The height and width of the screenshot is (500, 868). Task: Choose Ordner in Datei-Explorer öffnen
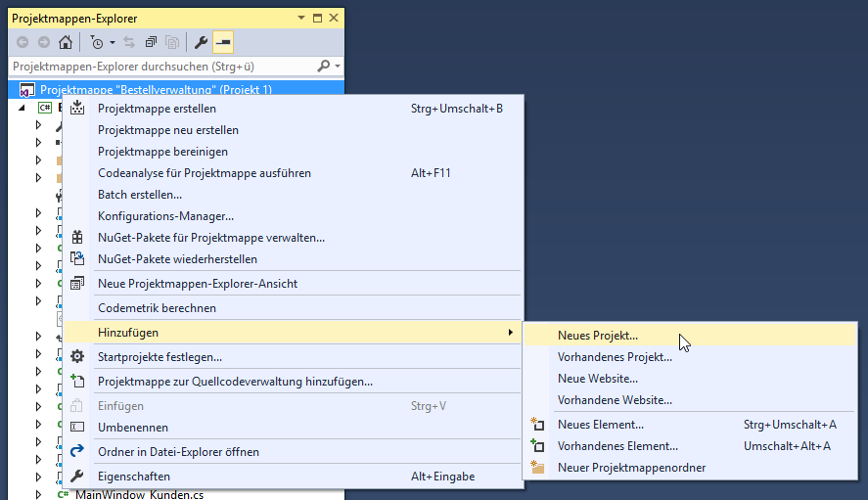[293, 452]
